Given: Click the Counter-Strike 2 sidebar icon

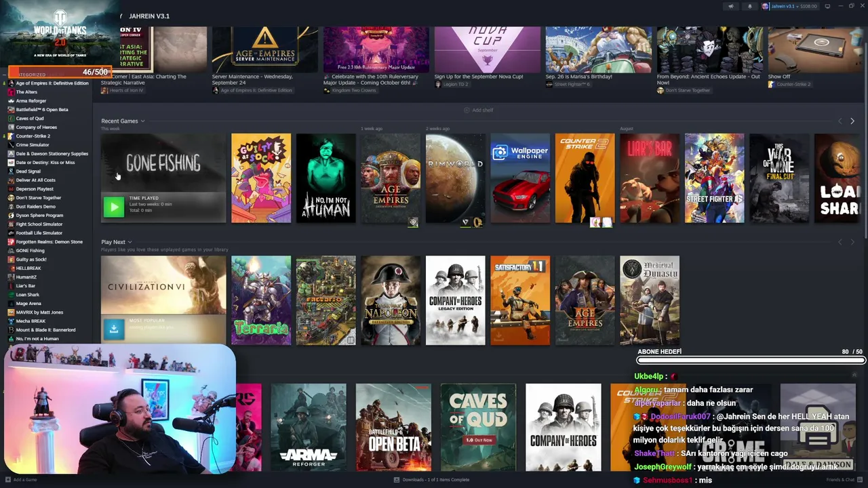Looking at the screenshot, I should [11, 136].
